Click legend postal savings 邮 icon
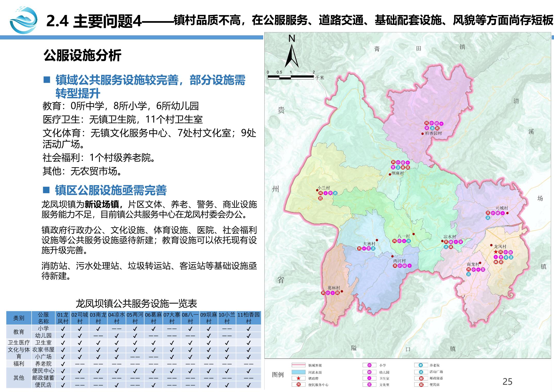Viewport: 554px width, 392px height. pos(421,378)
